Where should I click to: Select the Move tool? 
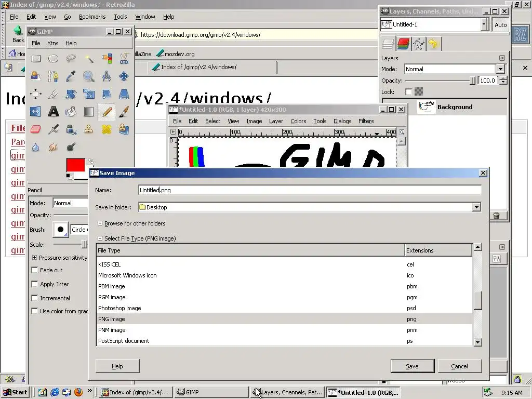click(x=124, y=76)
